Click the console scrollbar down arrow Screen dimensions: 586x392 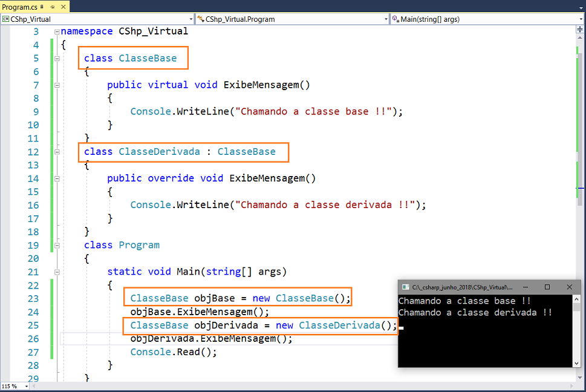tap(576, 363)
